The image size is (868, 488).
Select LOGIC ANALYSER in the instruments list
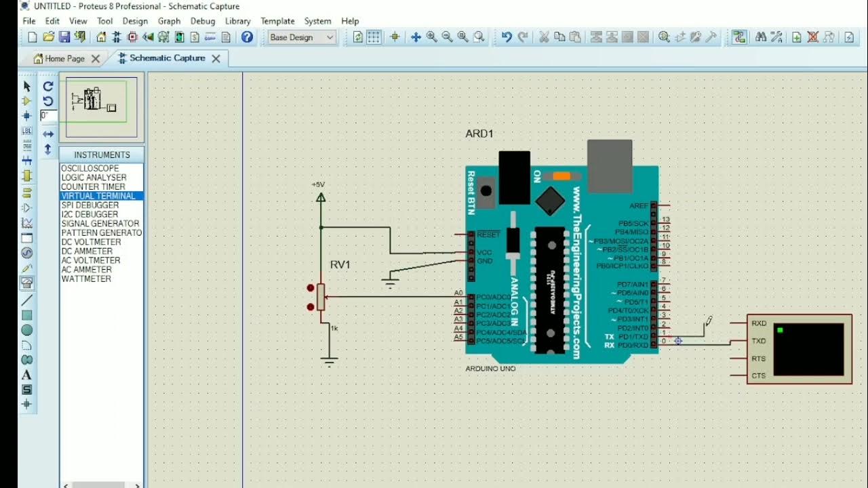(x=102, y=178)
